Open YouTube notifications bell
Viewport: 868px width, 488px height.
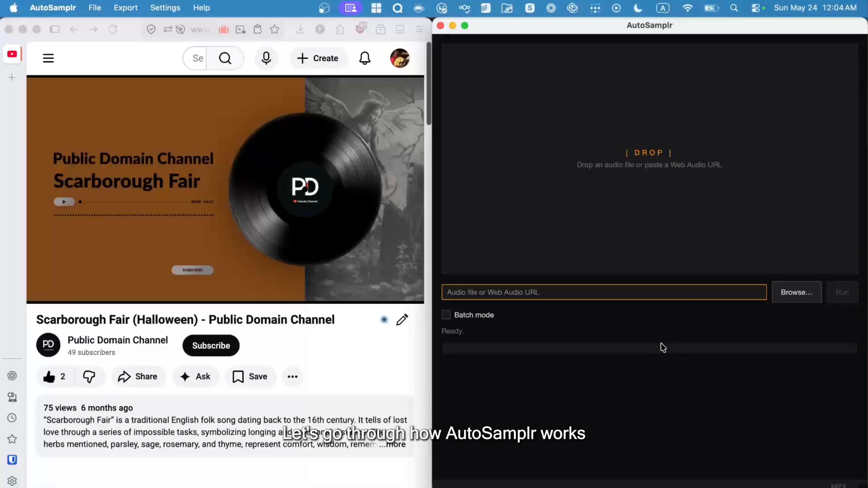(365, 58)
